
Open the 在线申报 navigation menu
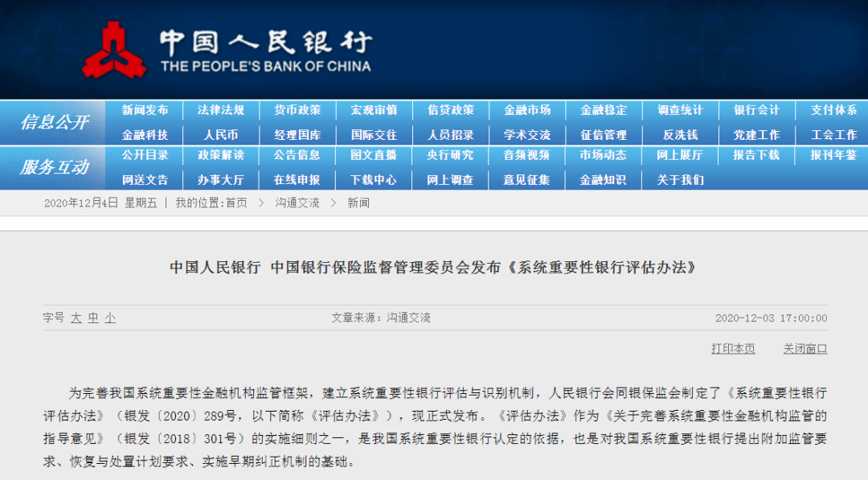click(x=297, y=180)
